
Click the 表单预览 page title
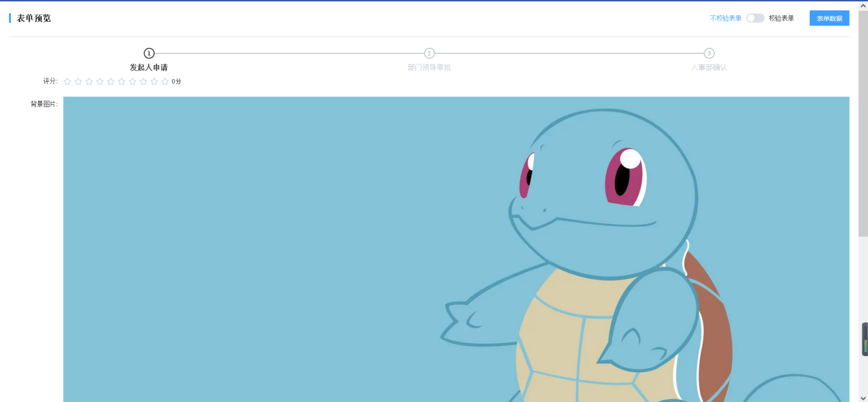pos(34,18)
